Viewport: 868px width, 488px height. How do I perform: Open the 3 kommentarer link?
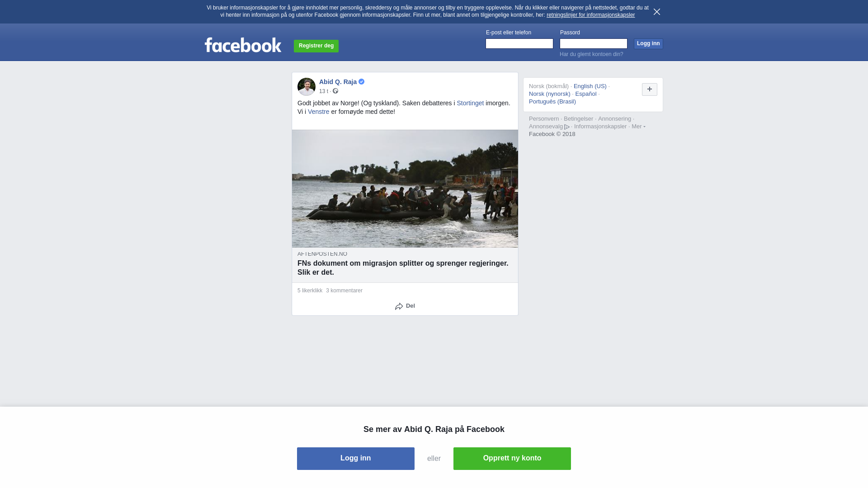344,291
